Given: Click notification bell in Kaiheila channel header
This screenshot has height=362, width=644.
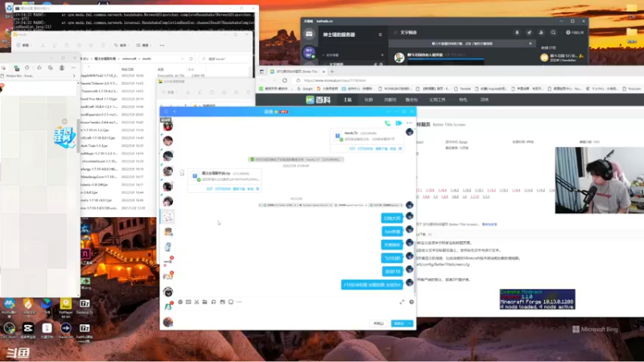Looking at the screenshot, I should [x=517, y=32].
